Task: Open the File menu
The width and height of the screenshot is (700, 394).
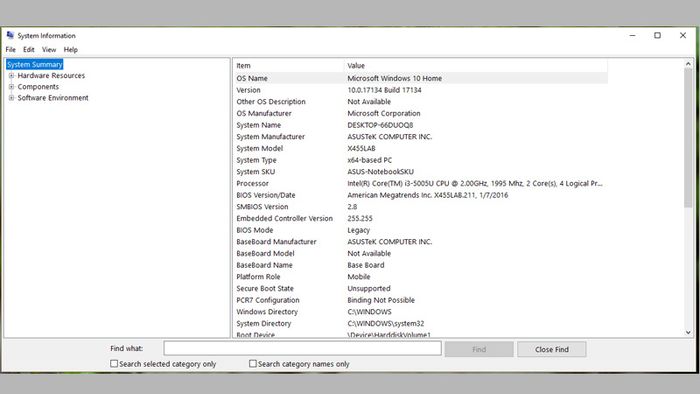Action: [x=11, y=50]
